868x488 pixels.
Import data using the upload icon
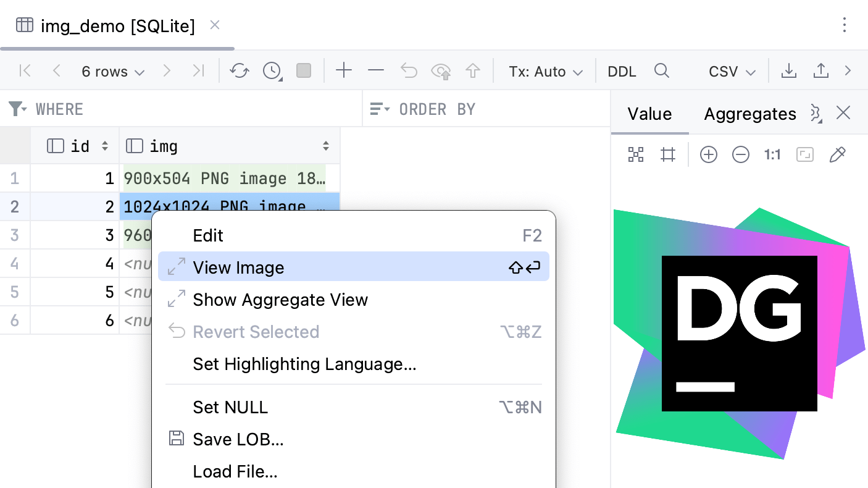click(821, 71)
